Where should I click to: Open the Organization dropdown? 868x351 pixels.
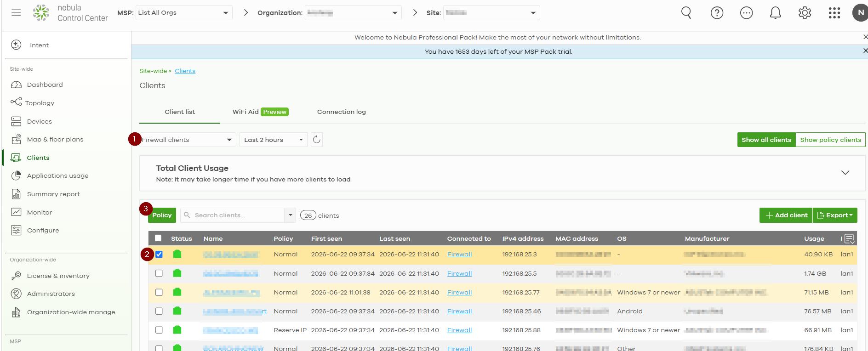[353, 13]
